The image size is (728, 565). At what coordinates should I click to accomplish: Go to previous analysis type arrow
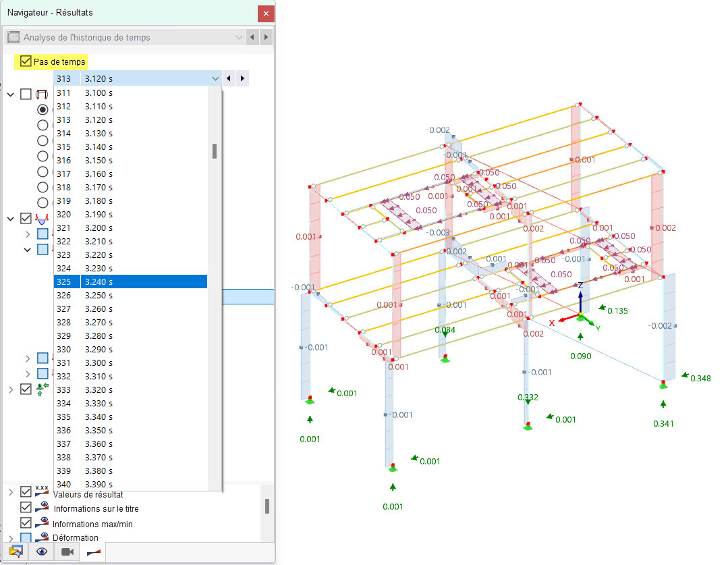[x=252, y=37]
